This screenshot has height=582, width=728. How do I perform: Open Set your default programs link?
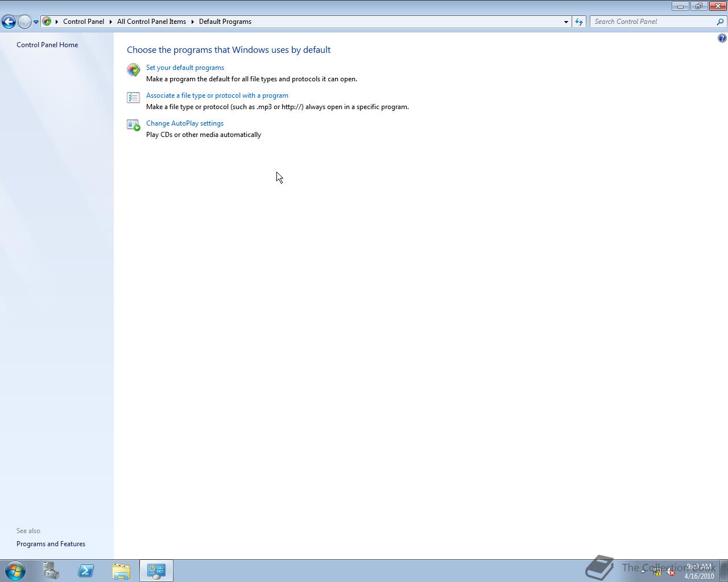pos(185,68)
